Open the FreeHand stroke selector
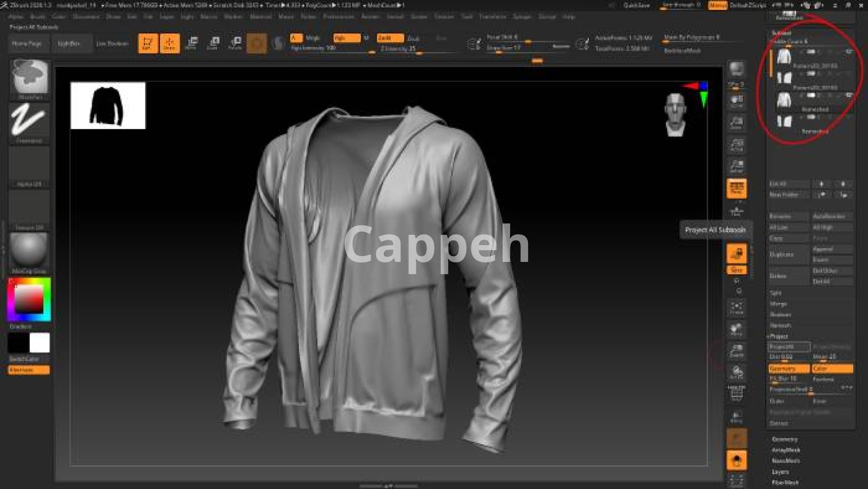The height and width of the screenshot is (489, 868). click(x=29, y=121)
